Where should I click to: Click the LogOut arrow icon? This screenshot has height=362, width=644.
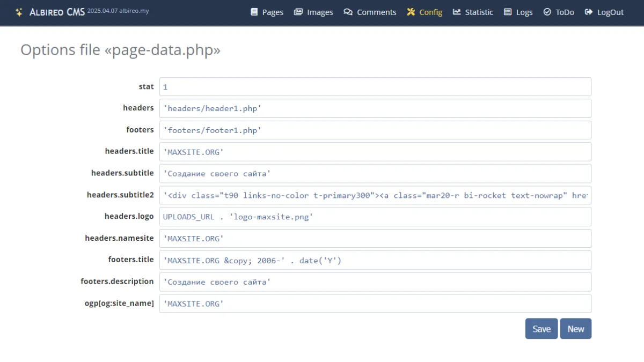pos(589,12)
